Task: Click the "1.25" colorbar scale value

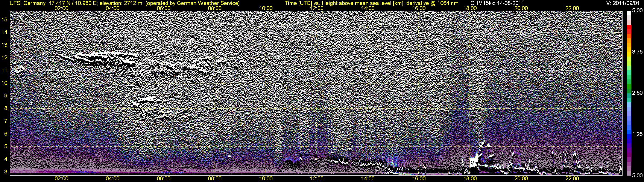Action: 637,134
